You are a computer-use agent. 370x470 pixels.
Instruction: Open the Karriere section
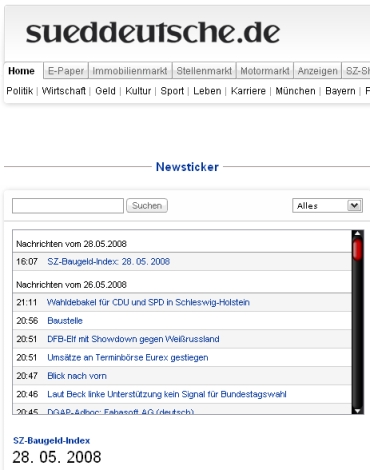tap(248, 91)
